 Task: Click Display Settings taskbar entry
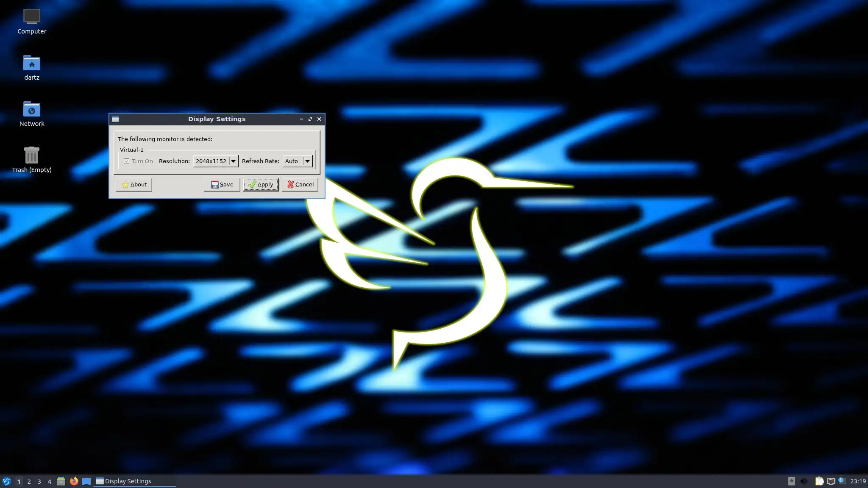pyautogui.click(x=134, y=481)
